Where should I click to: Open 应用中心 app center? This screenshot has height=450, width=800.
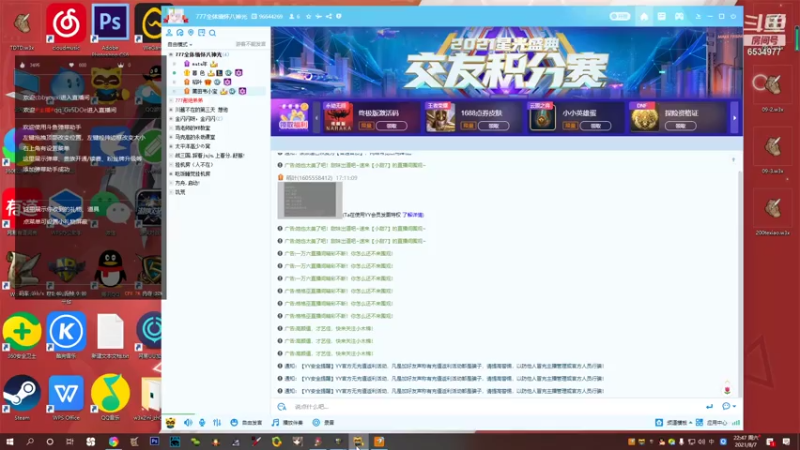coord(711,422)
